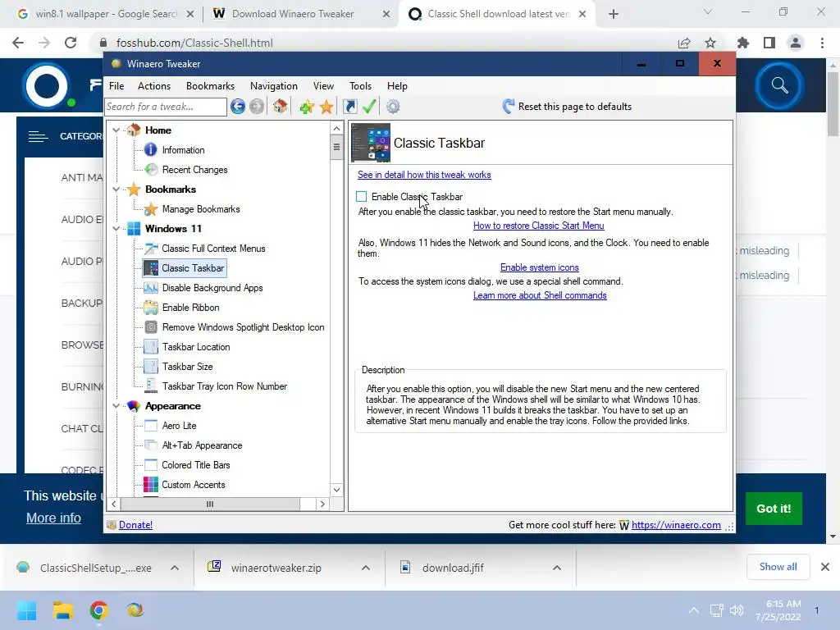840x630 pixels.
Task: Click the Got it! cookie button
Action: [774, 509]
